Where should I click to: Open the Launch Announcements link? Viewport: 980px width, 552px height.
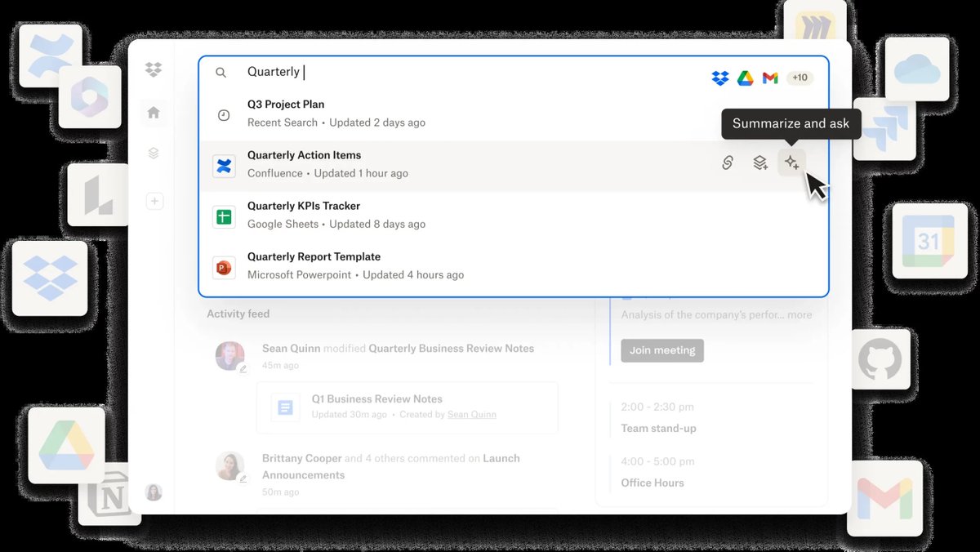pyautogui.click(x=391, y=466)
